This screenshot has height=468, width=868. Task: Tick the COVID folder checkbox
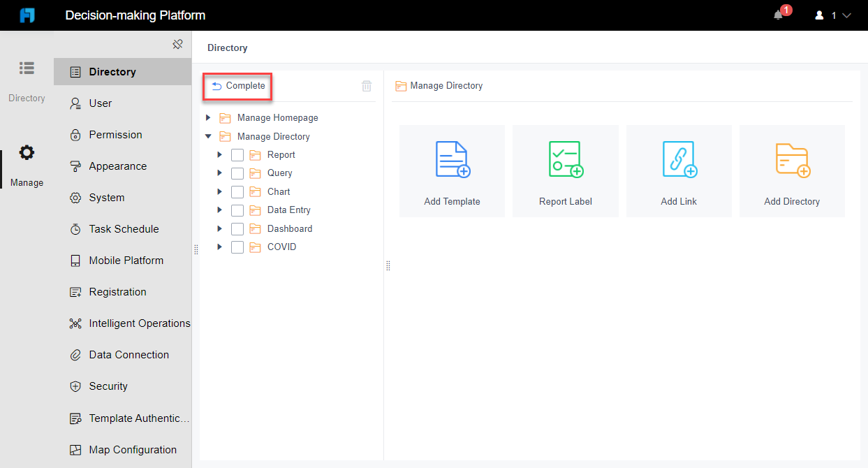click(x=237, y=247)
